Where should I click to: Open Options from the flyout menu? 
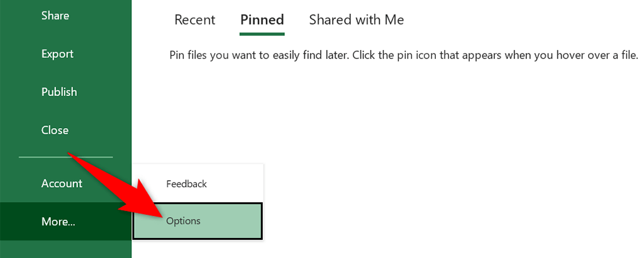[x=183, y=221]
